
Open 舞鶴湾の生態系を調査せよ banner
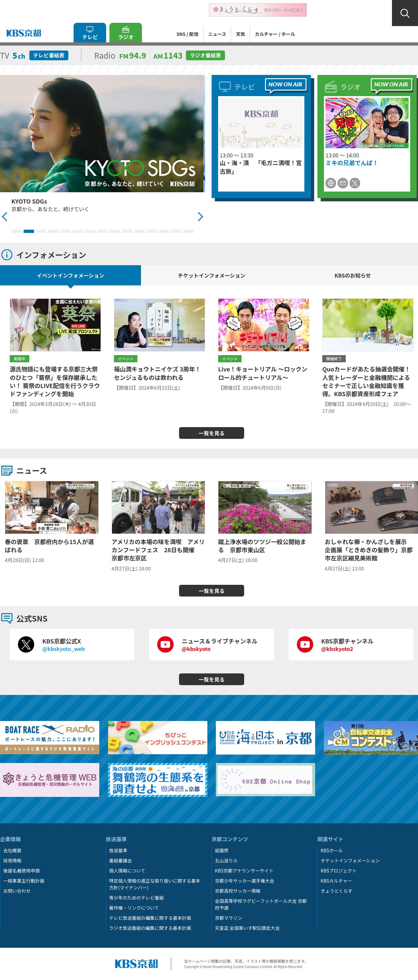(x=157, y=780)
